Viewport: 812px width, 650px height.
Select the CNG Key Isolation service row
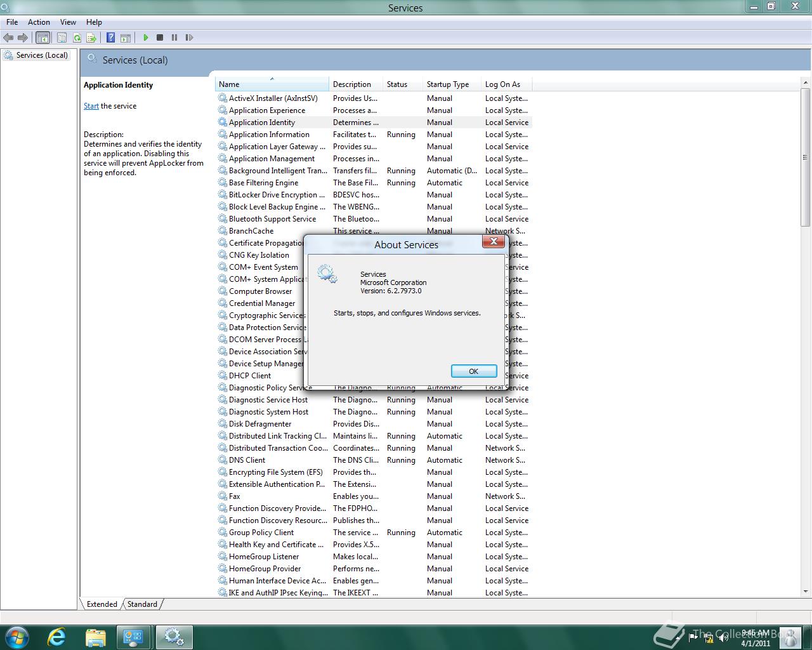(x=260, y=255)
